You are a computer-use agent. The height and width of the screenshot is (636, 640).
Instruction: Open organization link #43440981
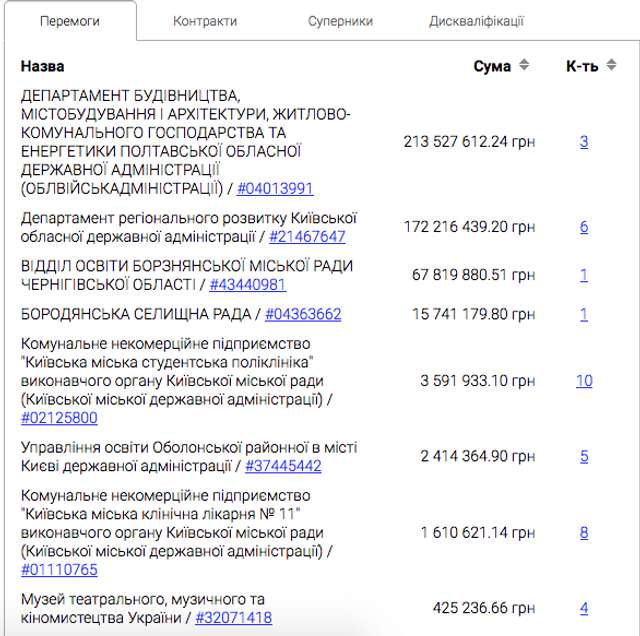247,285
